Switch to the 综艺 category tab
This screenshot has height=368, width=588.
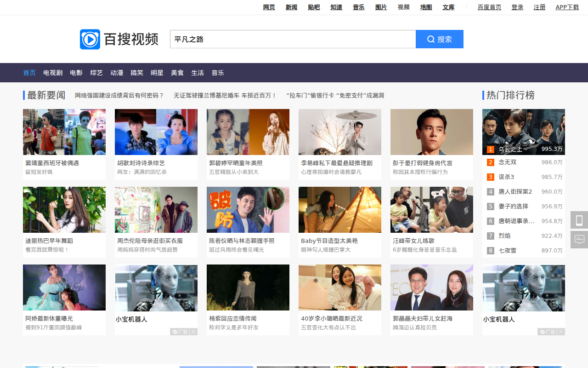[x=96, y=72]
